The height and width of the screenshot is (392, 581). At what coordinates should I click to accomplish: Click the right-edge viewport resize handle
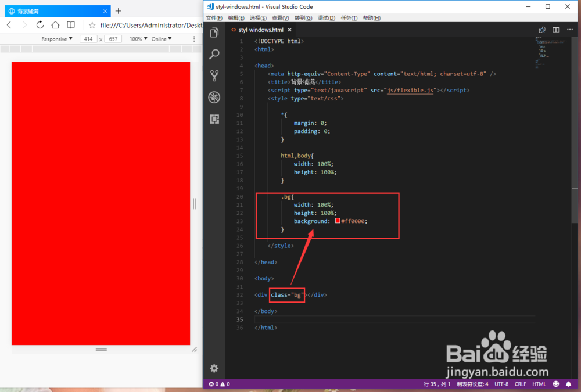tap(194, 203)
